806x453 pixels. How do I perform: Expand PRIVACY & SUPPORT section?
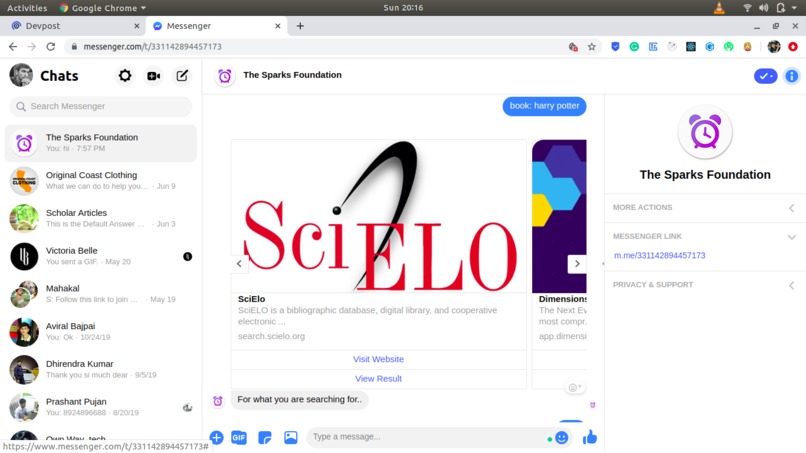coord(705,285)
